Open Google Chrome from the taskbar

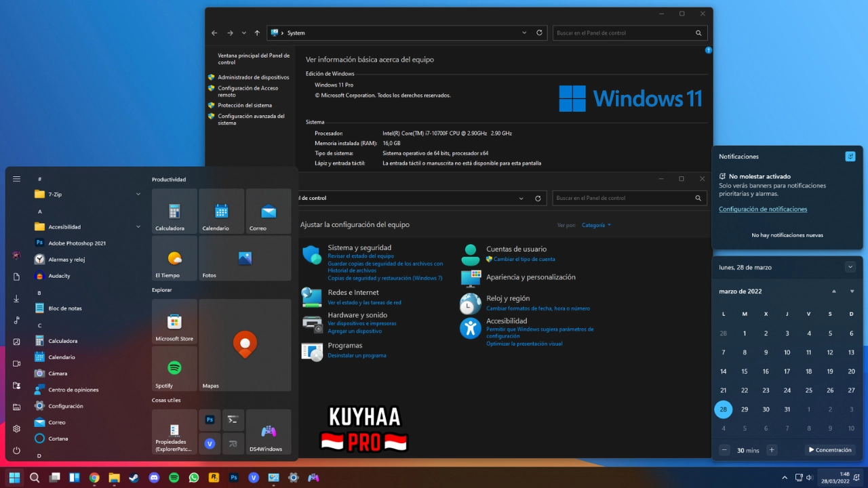coord(94,478)
